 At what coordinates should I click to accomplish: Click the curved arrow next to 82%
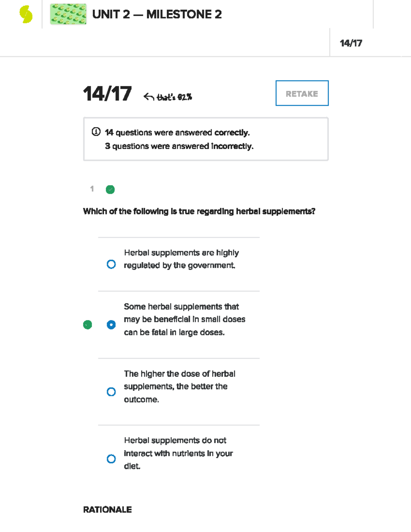coord(149,97)
